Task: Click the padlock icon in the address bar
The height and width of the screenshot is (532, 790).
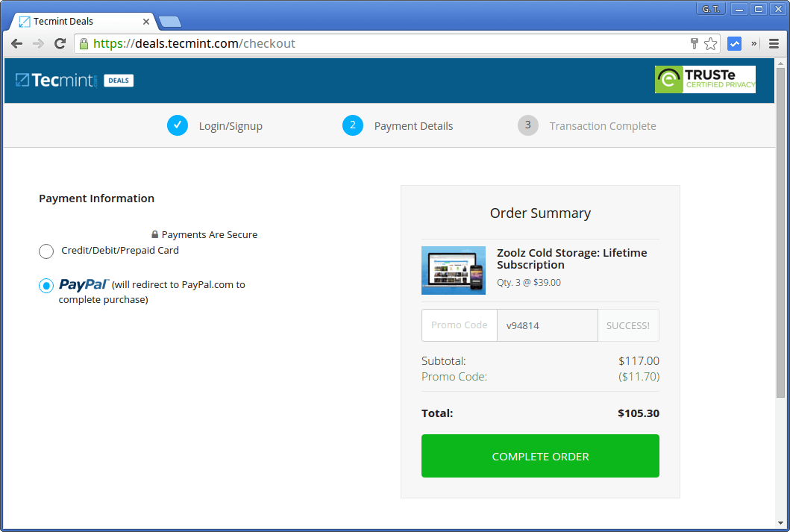Action: 82,43
